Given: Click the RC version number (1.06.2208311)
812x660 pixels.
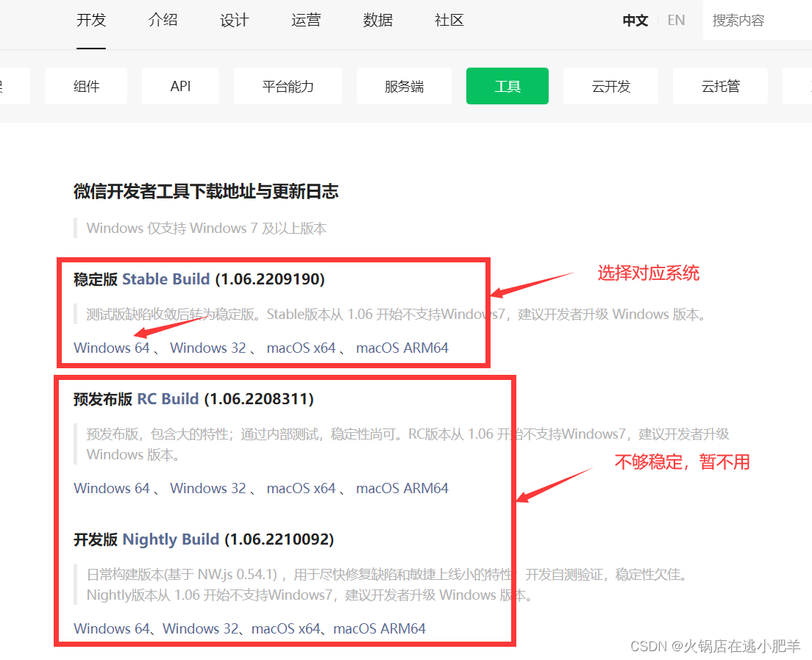Looking at the screenshot, I should 259,399.
